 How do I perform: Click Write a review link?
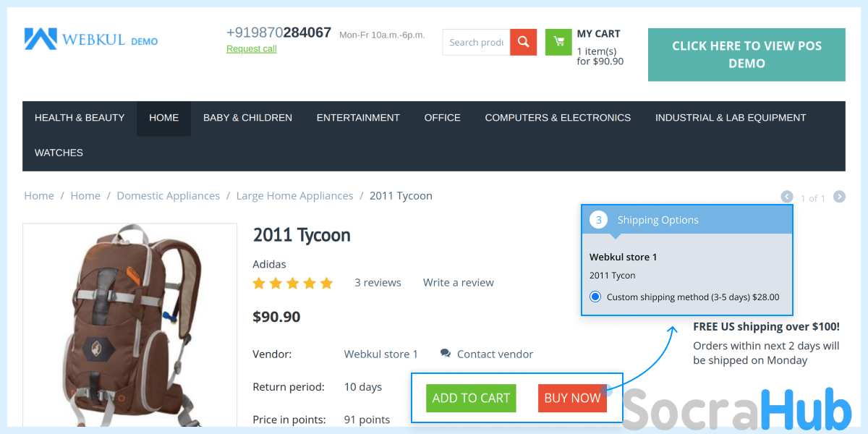pyautogui.click(x=459, y=283)
